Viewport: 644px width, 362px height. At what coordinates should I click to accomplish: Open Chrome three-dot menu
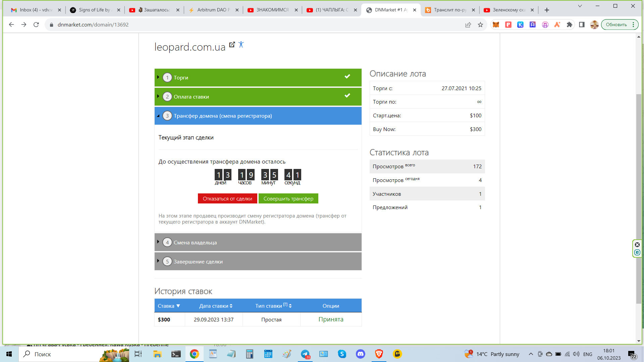(633, 24)
